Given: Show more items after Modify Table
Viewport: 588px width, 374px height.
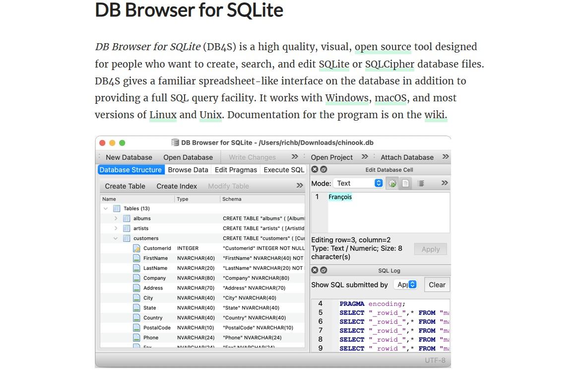Looking at the screenshot, I should coord(300,185).
